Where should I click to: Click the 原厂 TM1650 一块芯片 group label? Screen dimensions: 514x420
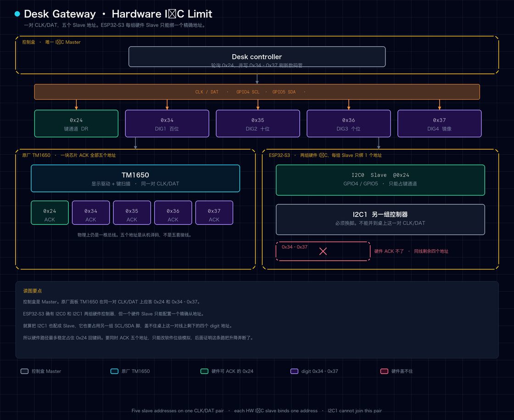pyautogui.click(x=69, y=155)
